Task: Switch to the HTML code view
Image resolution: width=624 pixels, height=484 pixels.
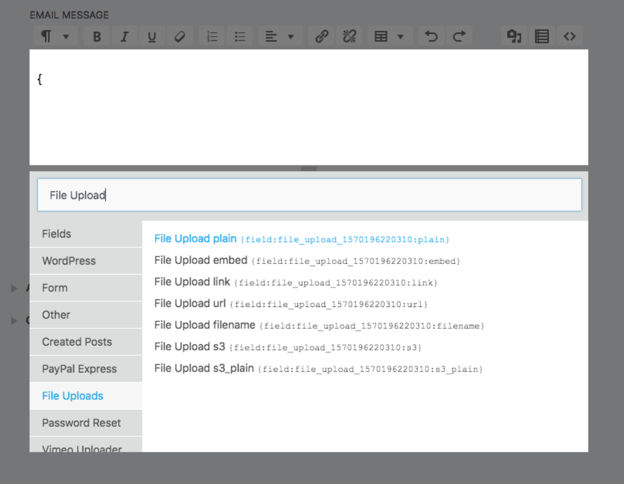Action: tap(569, 37)
